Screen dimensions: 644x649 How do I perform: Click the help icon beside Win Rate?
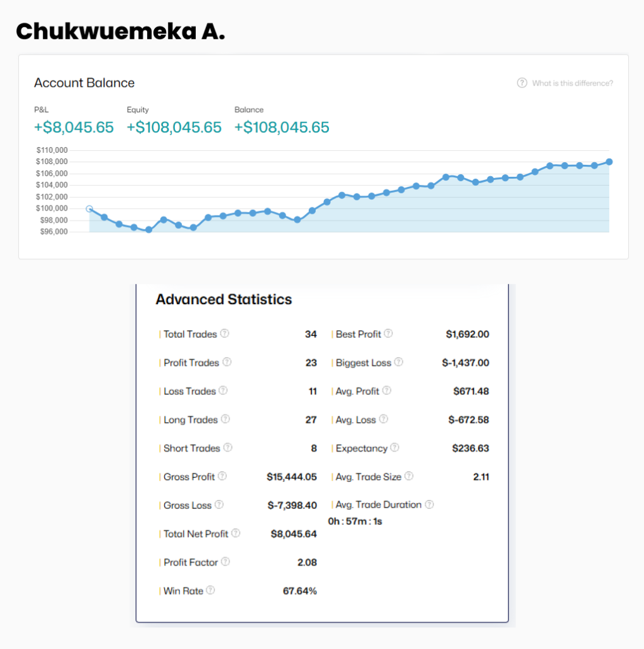(210, 591)
